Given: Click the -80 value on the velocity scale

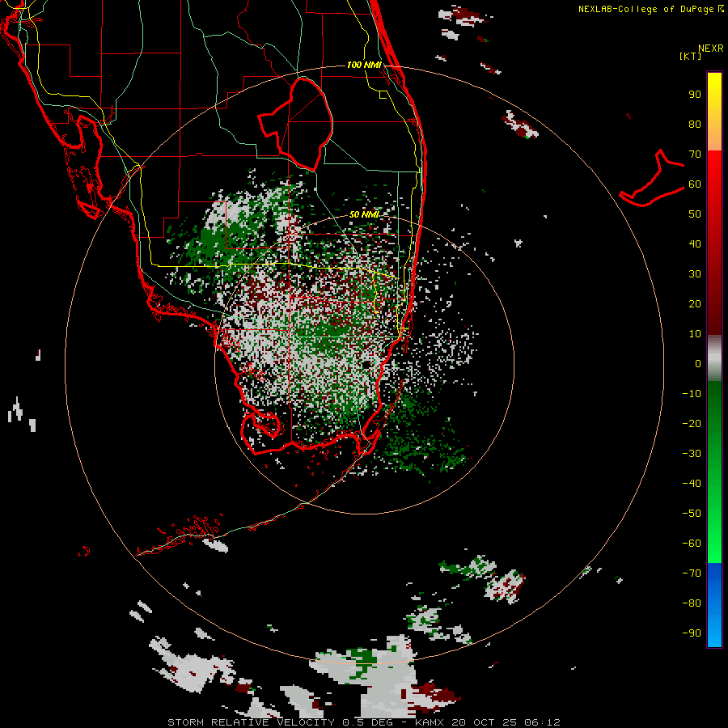Looking at the screenshot, I should coord(692,603).
